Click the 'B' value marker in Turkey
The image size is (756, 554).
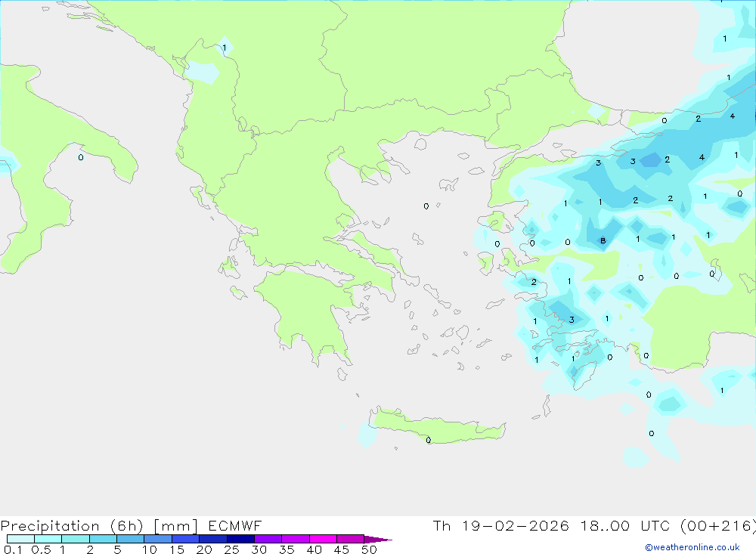603,240
